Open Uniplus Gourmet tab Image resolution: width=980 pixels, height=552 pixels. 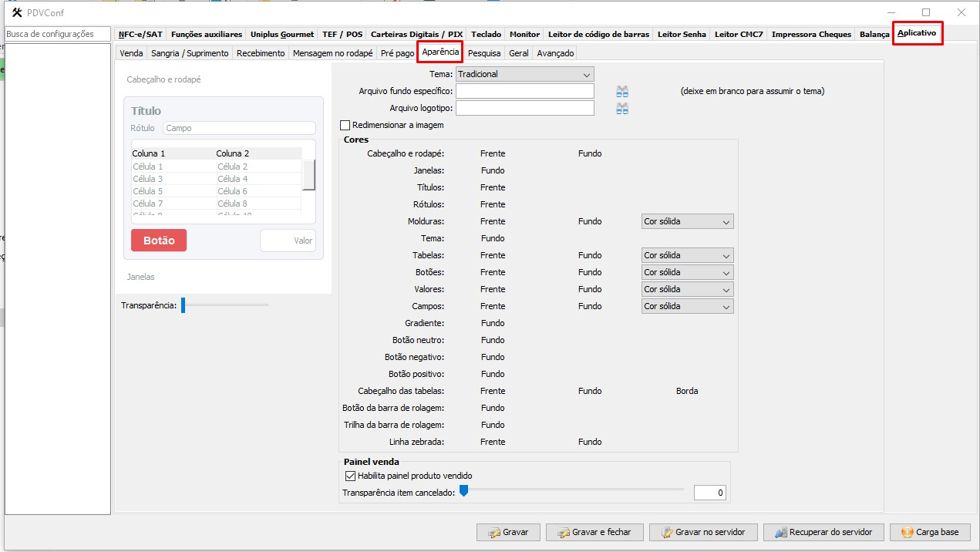282,34
